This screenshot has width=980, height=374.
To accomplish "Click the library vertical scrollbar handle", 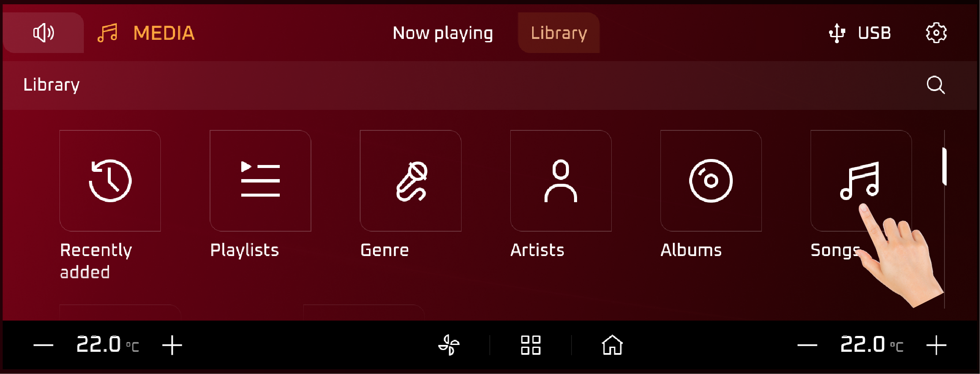I will tap(944, 167).
